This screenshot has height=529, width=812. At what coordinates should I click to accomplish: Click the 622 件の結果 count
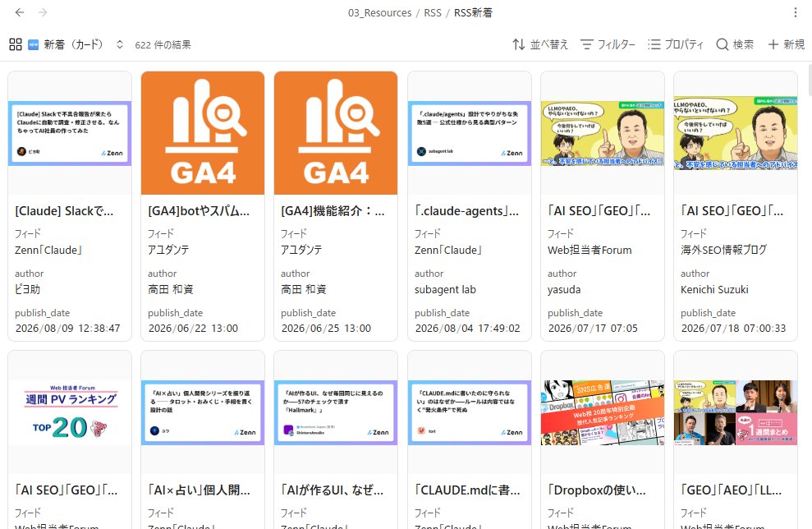[163, 45]
